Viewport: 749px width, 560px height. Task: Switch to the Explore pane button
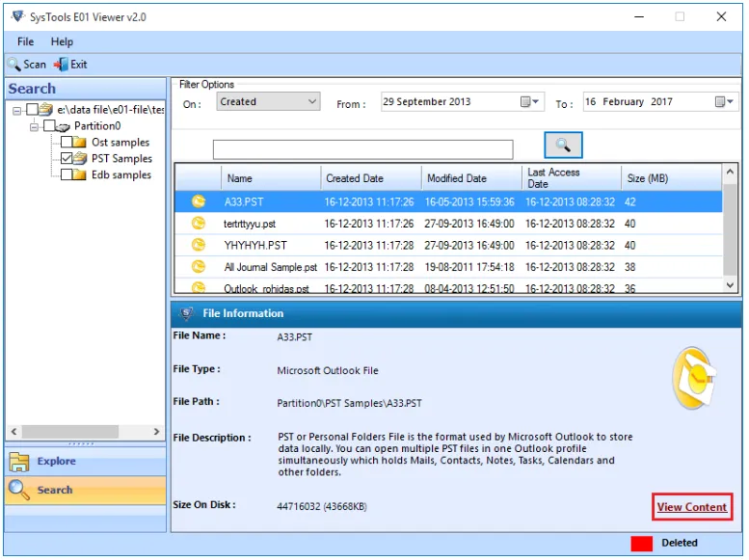56,462
